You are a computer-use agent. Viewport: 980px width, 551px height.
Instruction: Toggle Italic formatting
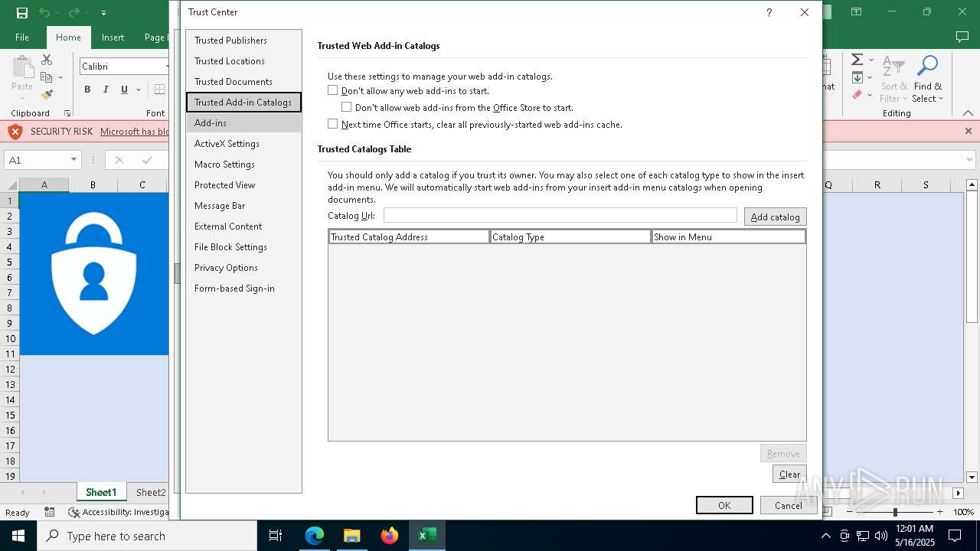tap(106, 90)
